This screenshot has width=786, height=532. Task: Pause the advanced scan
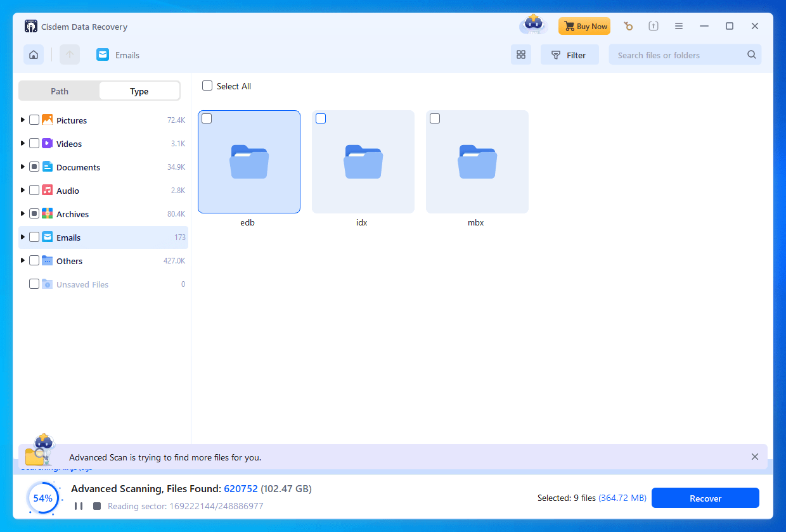(x=79, y=506)
